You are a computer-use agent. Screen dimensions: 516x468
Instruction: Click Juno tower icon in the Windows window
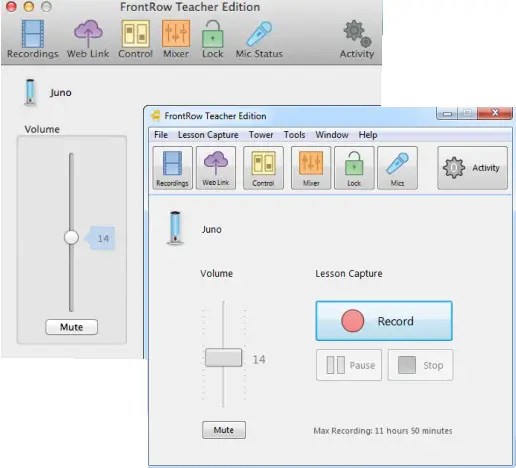(x=175, y=228)
